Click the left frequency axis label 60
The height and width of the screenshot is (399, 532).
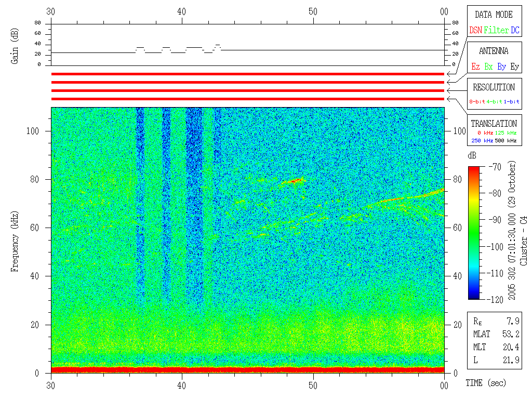[35, 228]
